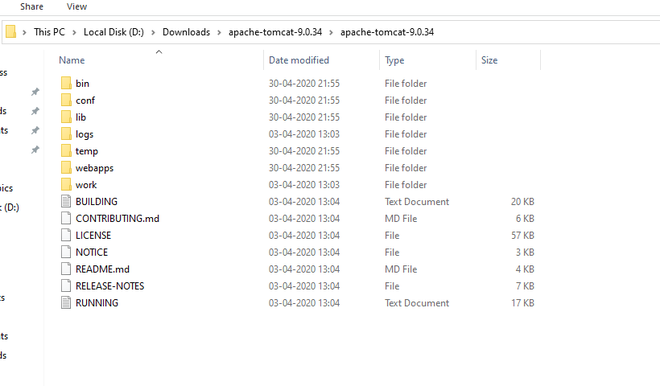Screen dimensions: 660x386
Task: Select the temp folder name
Action: [87, 151]
